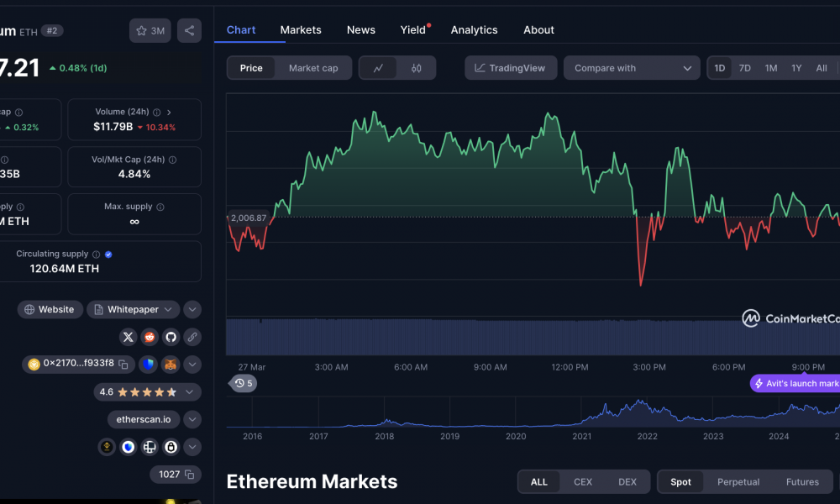Screen dimensions: 840x504
Task: Switch the chart to Market cap view
Action: click(313, 68)
